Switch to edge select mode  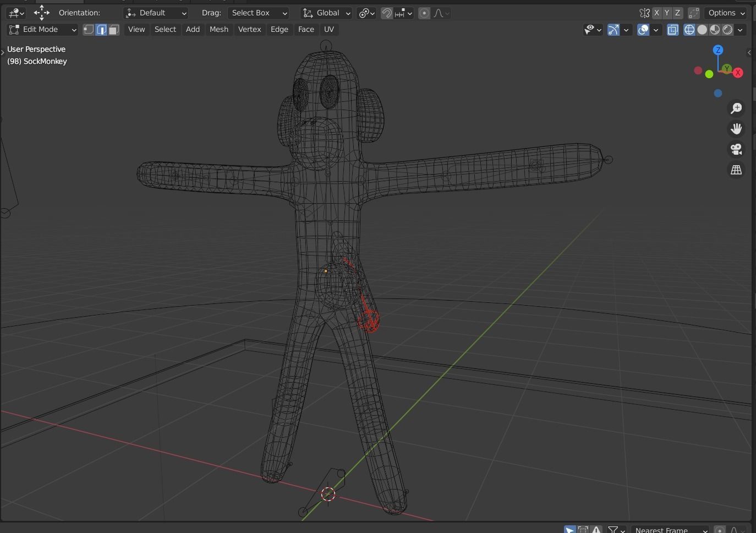pos(101,30)
